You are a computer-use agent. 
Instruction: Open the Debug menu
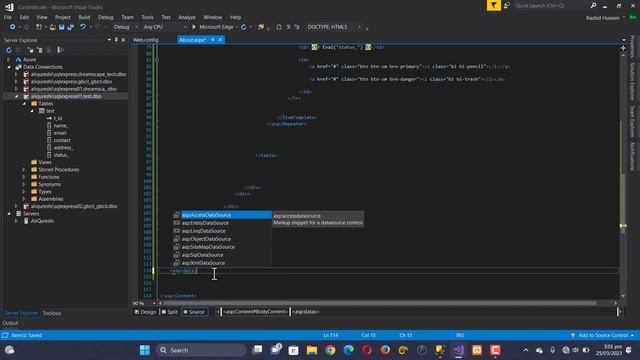click(x=106, y=17)
